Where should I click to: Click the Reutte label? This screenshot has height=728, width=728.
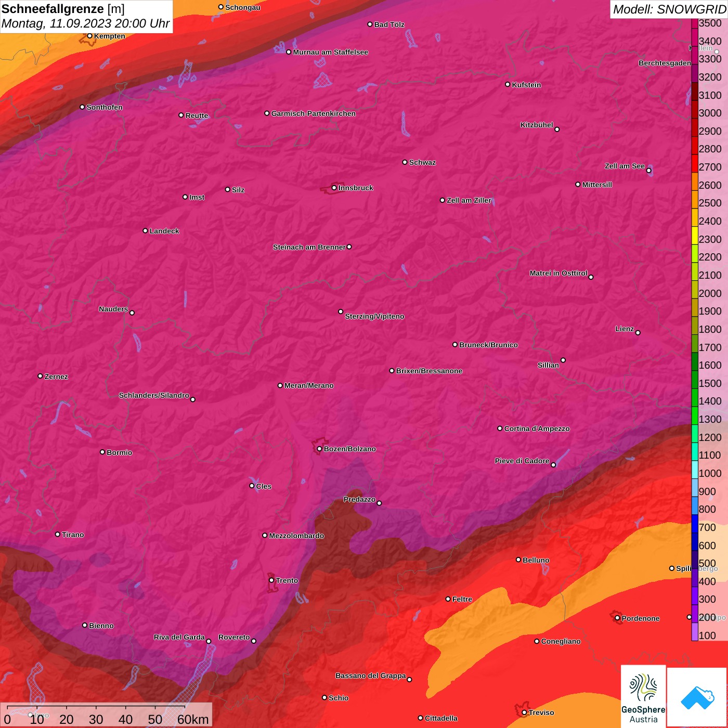point(197,115)
